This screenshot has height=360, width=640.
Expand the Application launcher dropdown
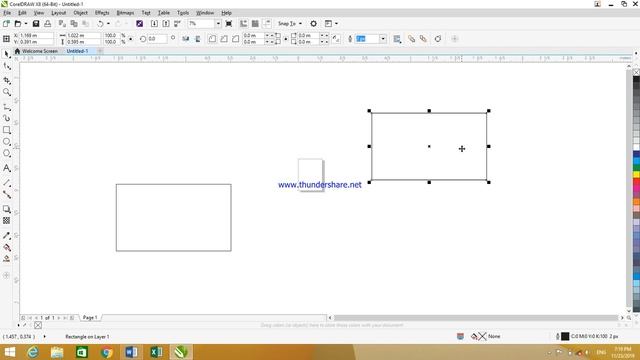[x=336, y=24]
